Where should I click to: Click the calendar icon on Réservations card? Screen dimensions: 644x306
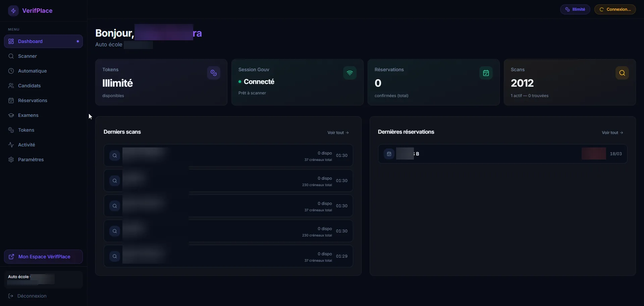point(486,73)
